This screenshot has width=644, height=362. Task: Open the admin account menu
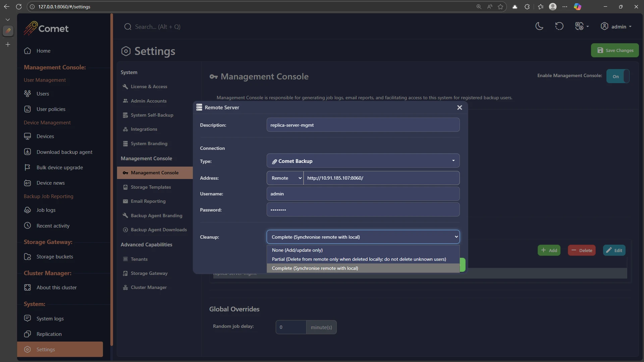616,26
